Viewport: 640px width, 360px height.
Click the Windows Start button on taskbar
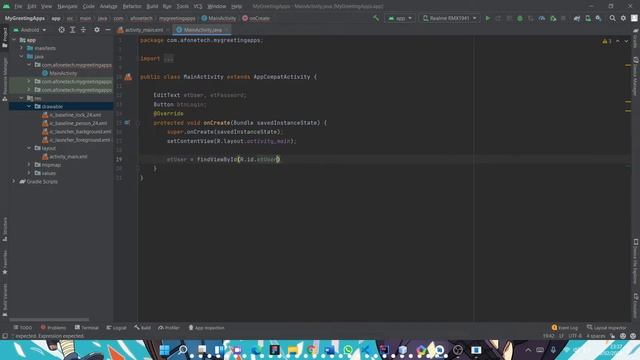coord(164,350)
